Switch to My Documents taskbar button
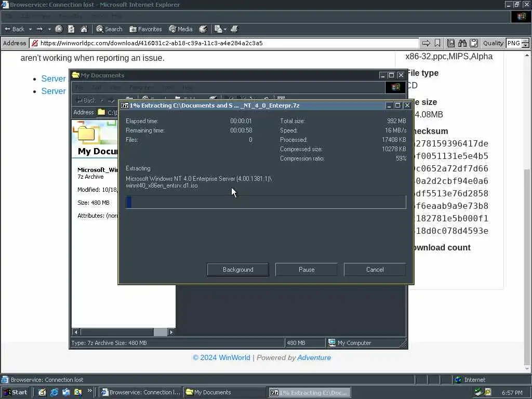 coord(224,392)
